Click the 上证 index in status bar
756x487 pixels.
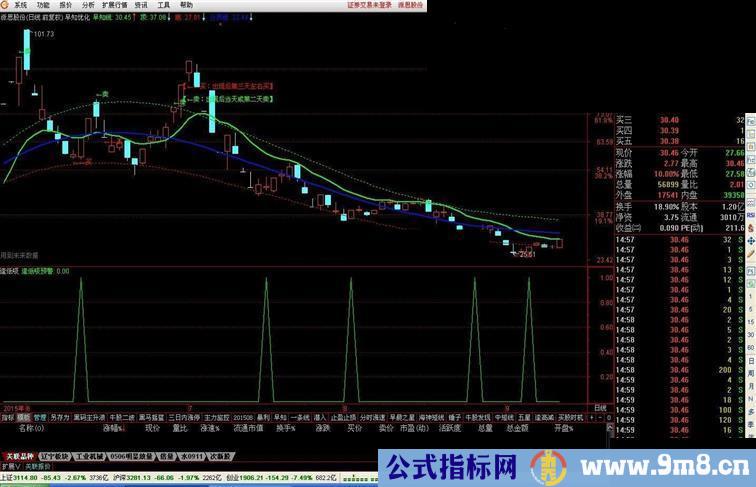pyautogui.click(x=9, y=478)
